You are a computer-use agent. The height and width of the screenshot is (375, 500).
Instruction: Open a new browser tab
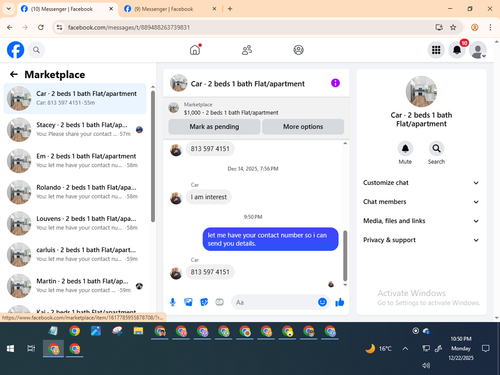click(230, 9)
